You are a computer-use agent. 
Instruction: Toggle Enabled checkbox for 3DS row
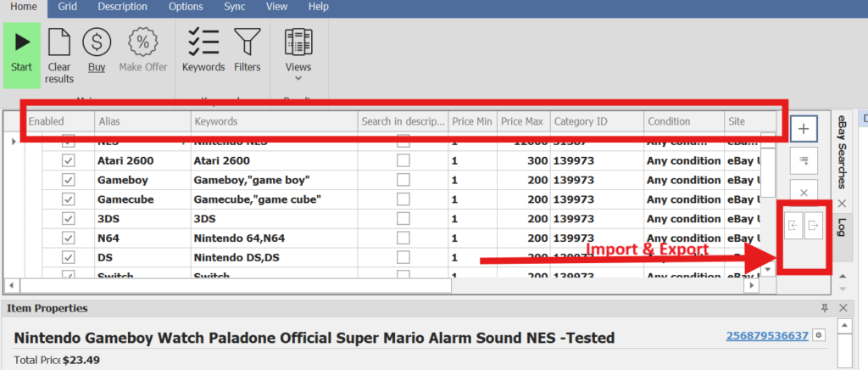coord(69,219)
